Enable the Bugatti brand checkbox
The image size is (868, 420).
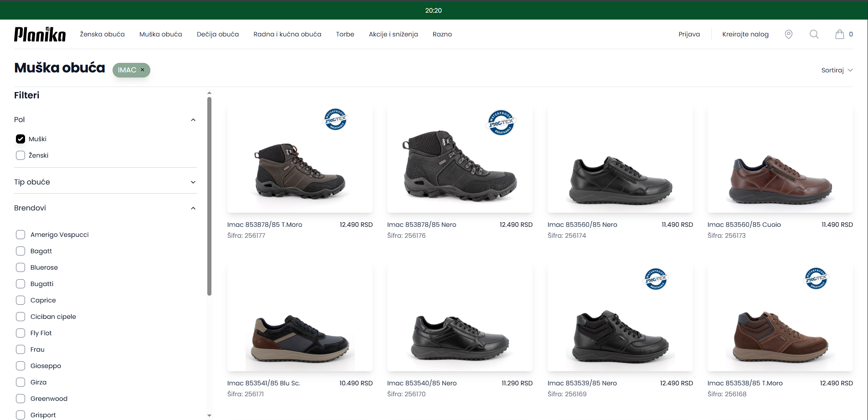click(x=21, y=284)
